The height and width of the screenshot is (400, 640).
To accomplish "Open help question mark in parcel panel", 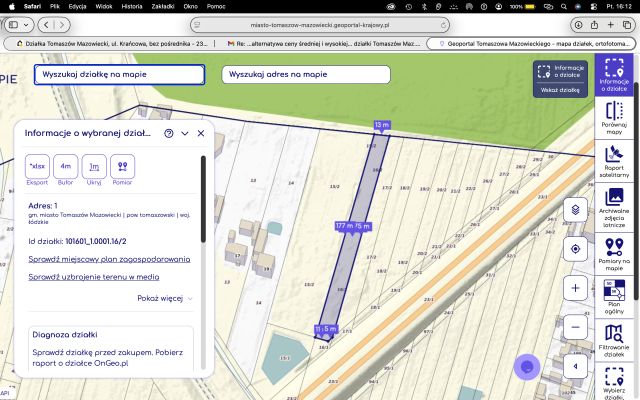I will [169, 133].
